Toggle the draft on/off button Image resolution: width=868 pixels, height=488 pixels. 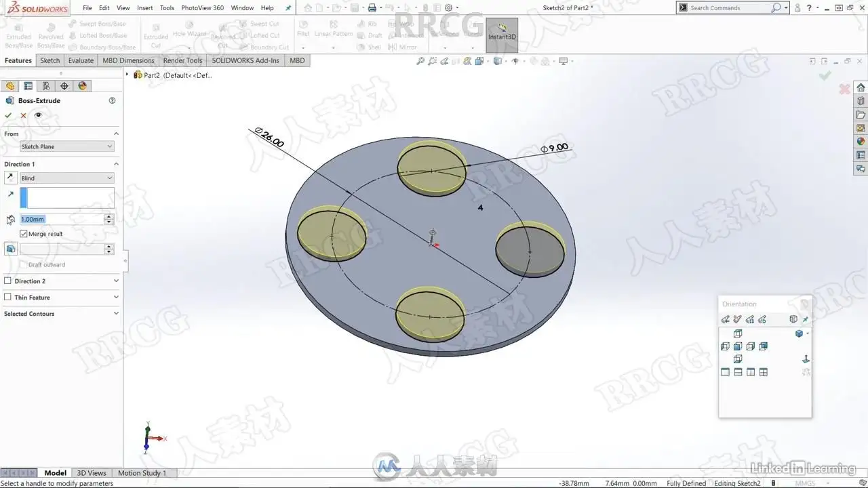pyautogui.click(x=10, y=249)
